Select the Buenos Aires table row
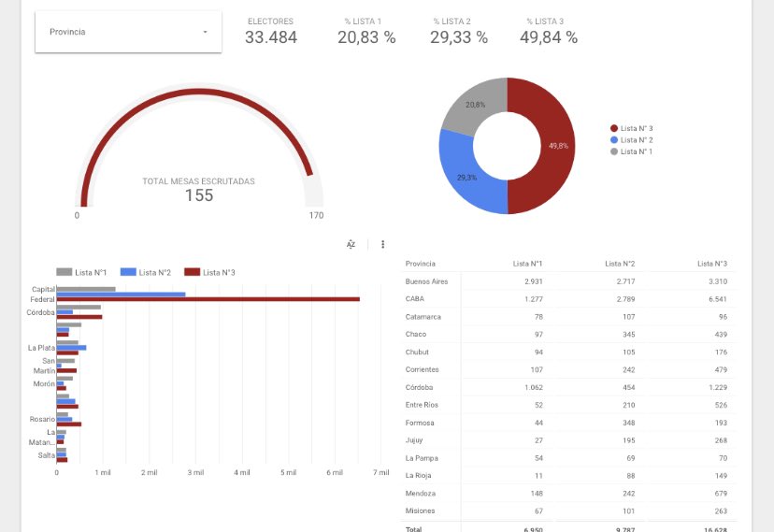774x532 pixels. 567,281
